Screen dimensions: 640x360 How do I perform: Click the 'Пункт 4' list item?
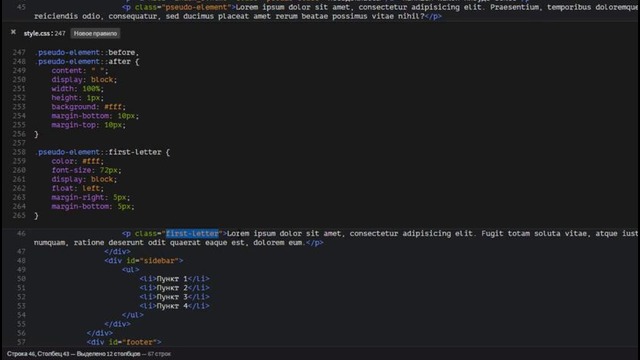pos(174,306)
